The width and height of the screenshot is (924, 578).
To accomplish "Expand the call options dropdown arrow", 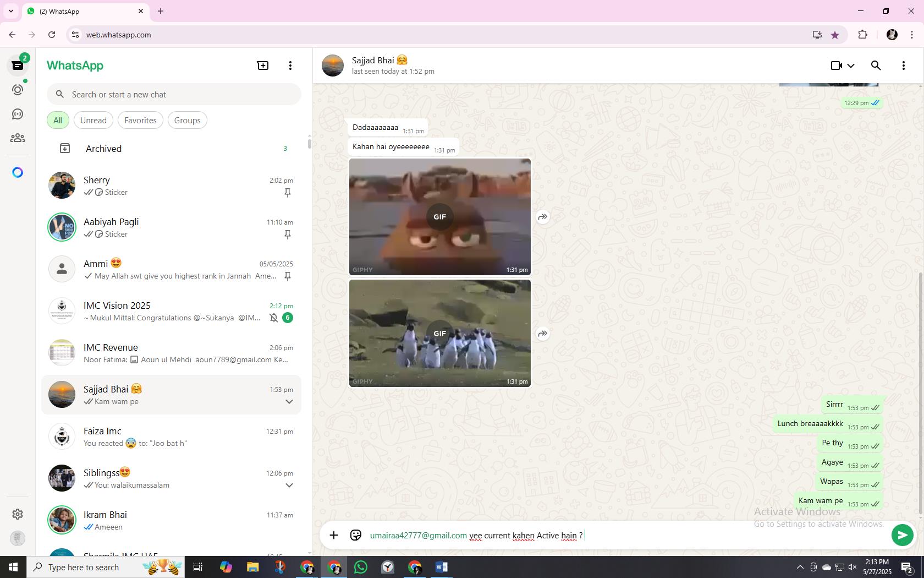I will [851, 66].
